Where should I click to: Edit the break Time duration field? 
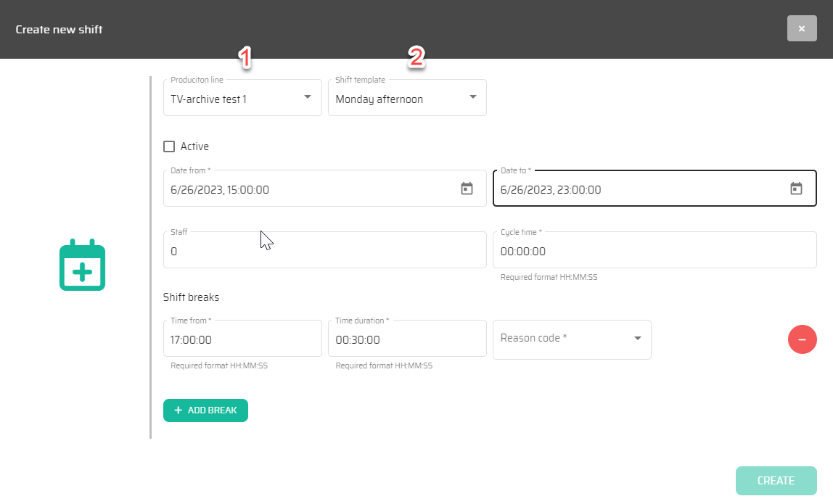[406, 339]
